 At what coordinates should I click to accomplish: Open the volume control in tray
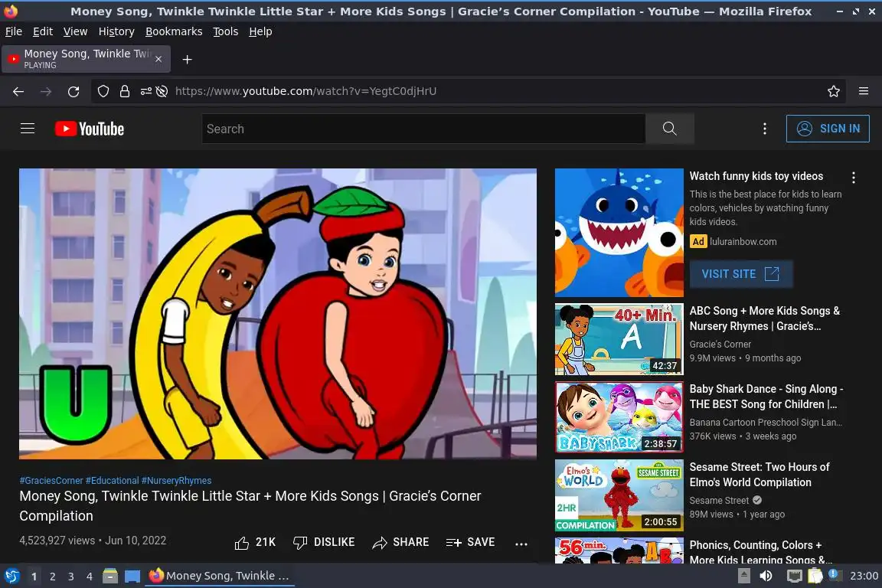(x=766, y=576)
